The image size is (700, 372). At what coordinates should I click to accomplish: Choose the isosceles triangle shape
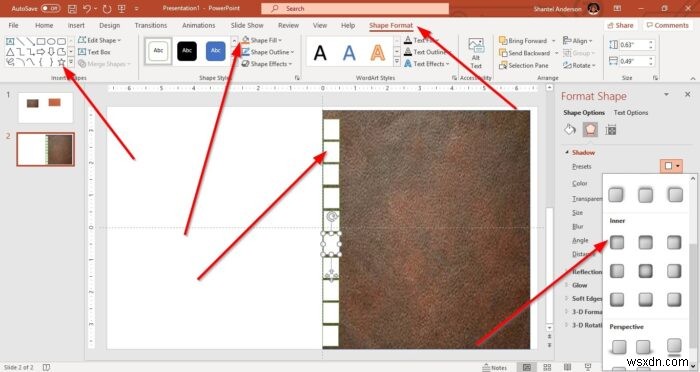(10, 52)
